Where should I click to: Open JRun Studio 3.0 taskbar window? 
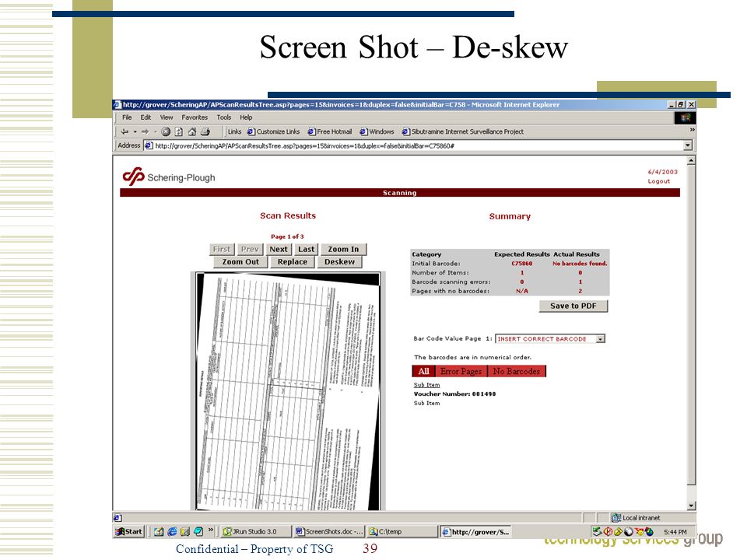tap(256, 532)
